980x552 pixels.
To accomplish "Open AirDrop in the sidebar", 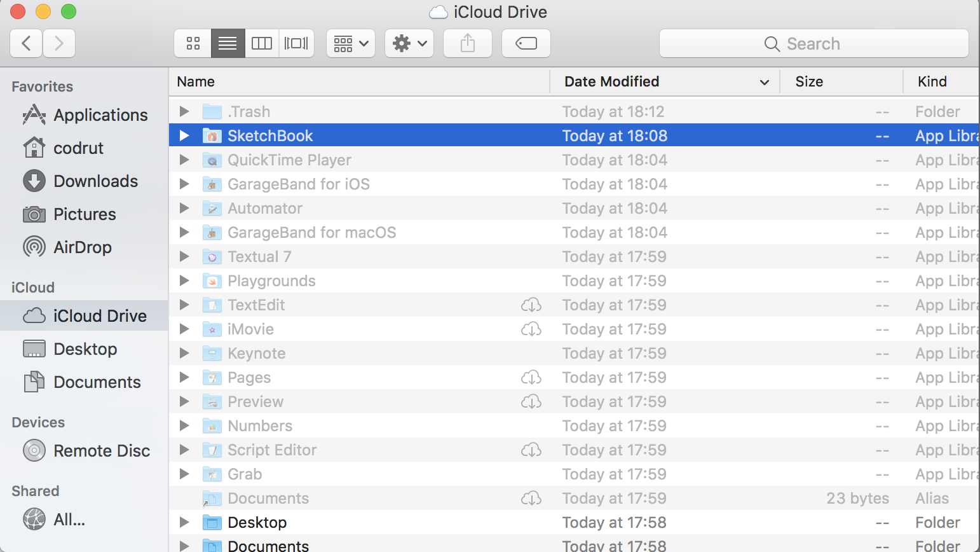I will point(85,247).
